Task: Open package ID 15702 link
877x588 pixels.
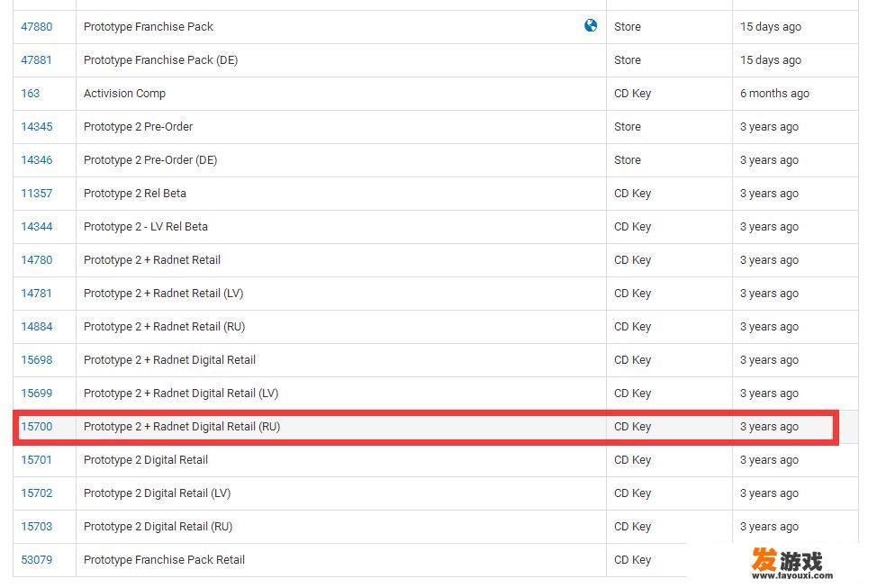Action: [x=36, y=493]
